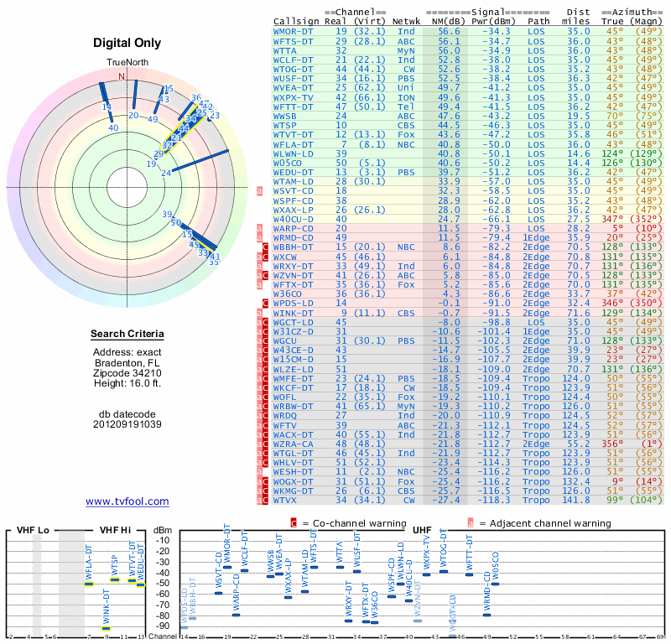
Task: Click the W40CU-D callsign link
Action: tap(293, 219)
